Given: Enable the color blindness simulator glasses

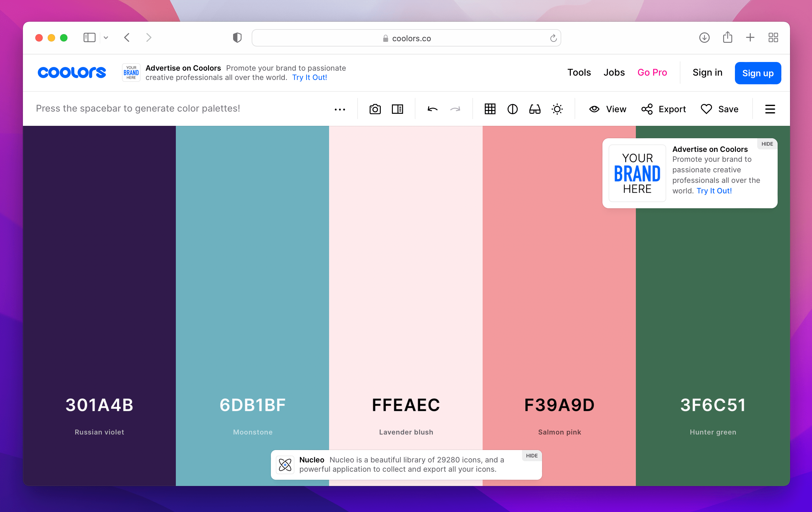Looking at the screenshot, I should point(535,109).
